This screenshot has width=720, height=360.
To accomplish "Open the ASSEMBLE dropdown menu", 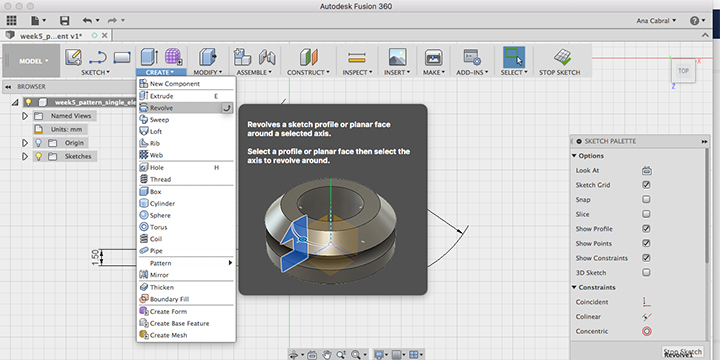I will click(254, 73).
